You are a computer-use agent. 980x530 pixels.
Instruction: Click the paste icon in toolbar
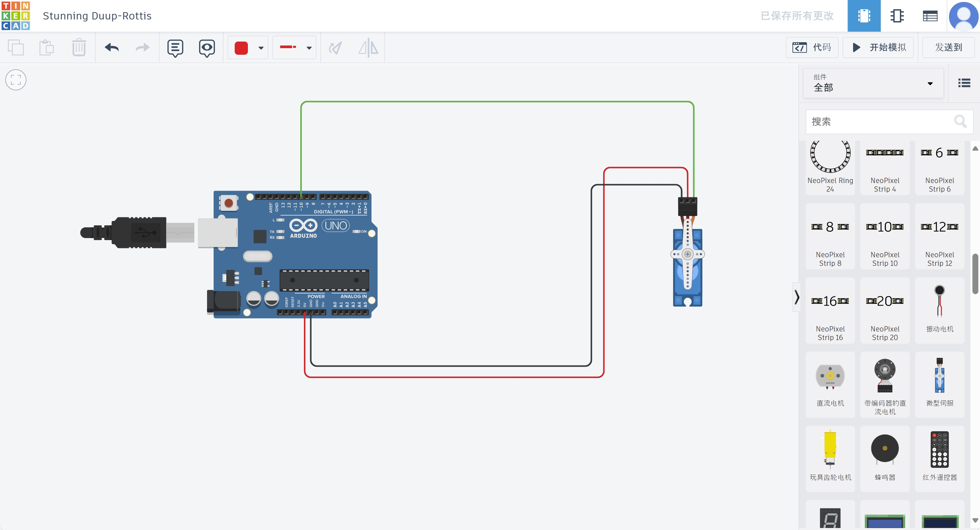[x=47, y=47]
